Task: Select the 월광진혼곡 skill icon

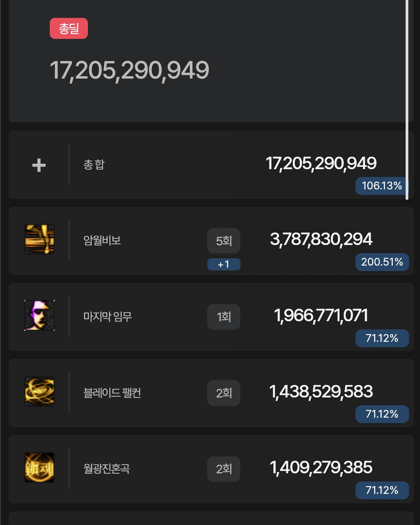Action: (40, 467)
